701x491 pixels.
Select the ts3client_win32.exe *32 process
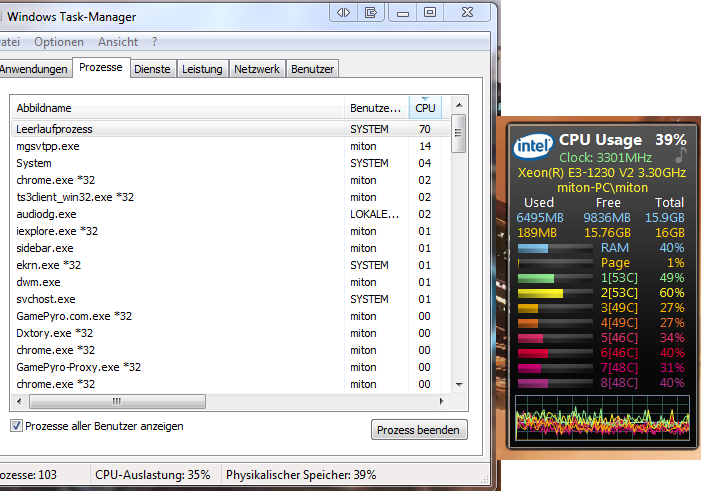point(230,197)
